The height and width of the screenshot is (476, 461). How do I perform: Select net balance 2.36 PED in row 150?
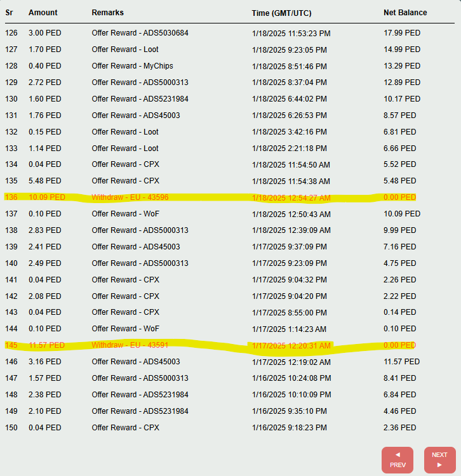coord(399,428)
